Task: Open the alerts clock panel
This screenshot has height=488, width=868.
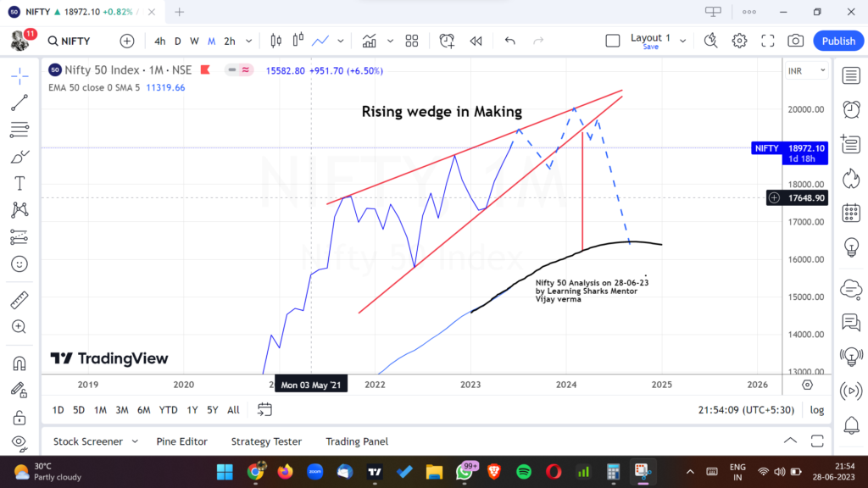Action: (x=851, y=109)
